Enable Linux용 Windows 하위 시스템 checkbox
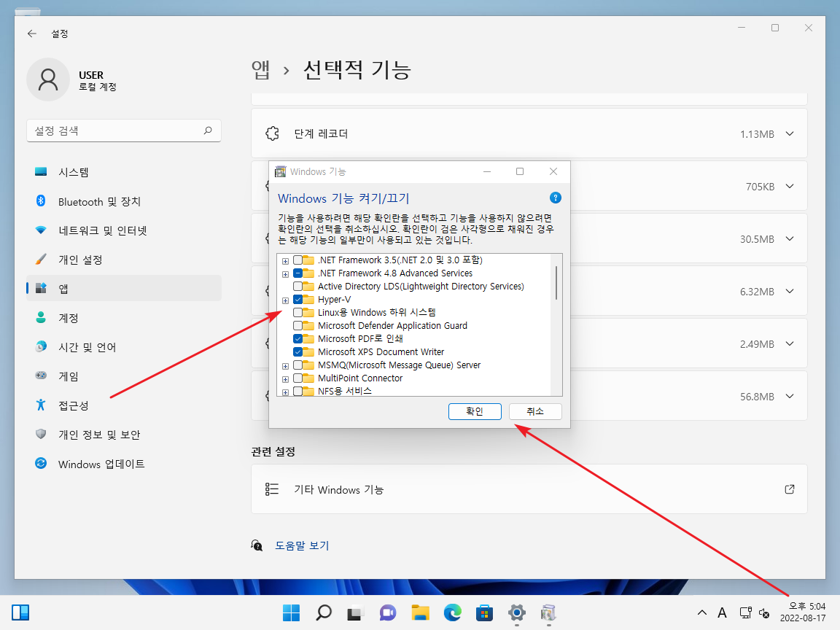Viewport: 840px width, 630px height. pos(297,313)
